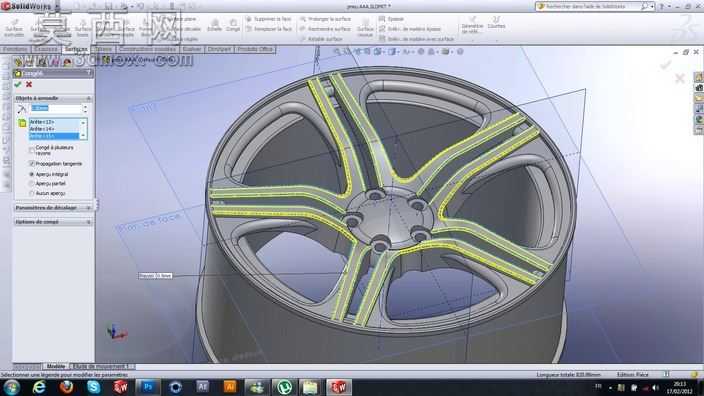Image resolution: width=704 pixels, height=396 pixels.
Task: Switch to Produits Office ribbon tab
Action: point(255,49)
